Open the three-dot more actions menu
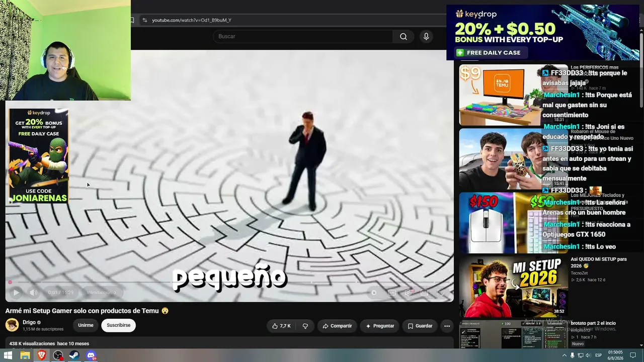 (447, 326)
